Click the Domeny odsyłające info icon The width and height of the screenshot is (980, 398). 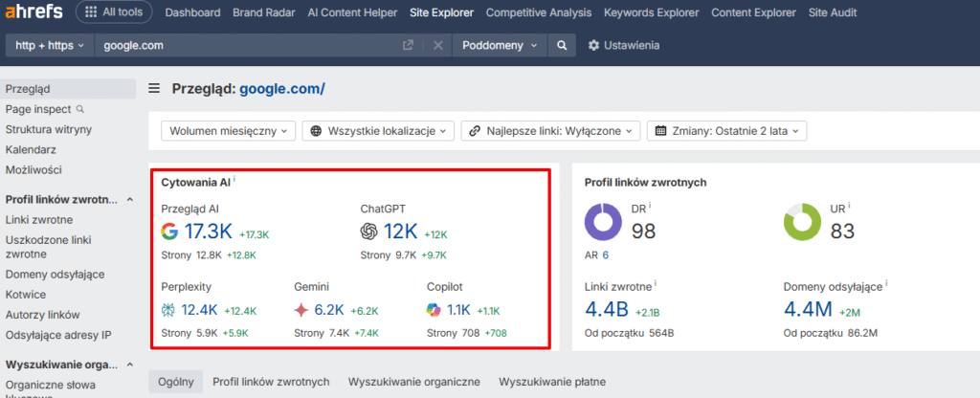click(887, 283)
